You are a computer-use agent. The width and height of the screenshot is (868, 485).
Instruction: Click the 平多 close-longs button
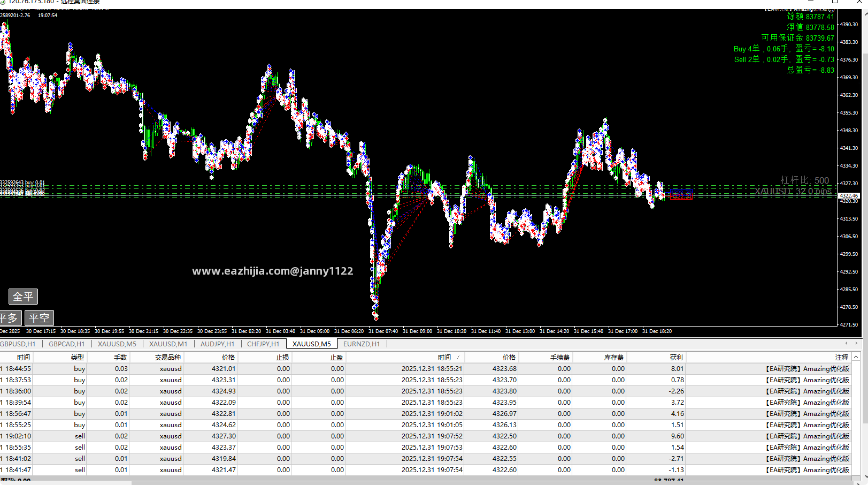point(10,318)
